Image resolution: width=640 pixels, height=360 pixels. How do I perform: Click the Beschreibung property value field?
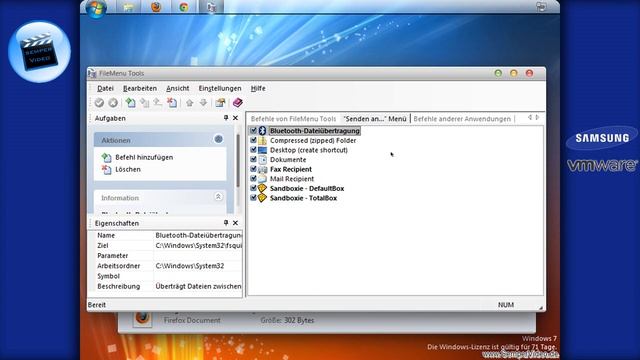tap(198, 287)
